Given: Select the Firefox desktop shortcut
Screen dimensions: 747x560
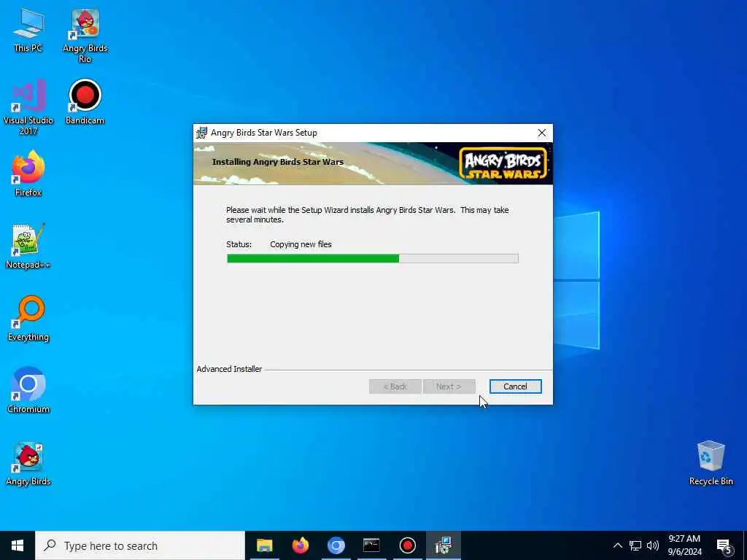Looking at the screenshot, I should click(x=28, y=174).
